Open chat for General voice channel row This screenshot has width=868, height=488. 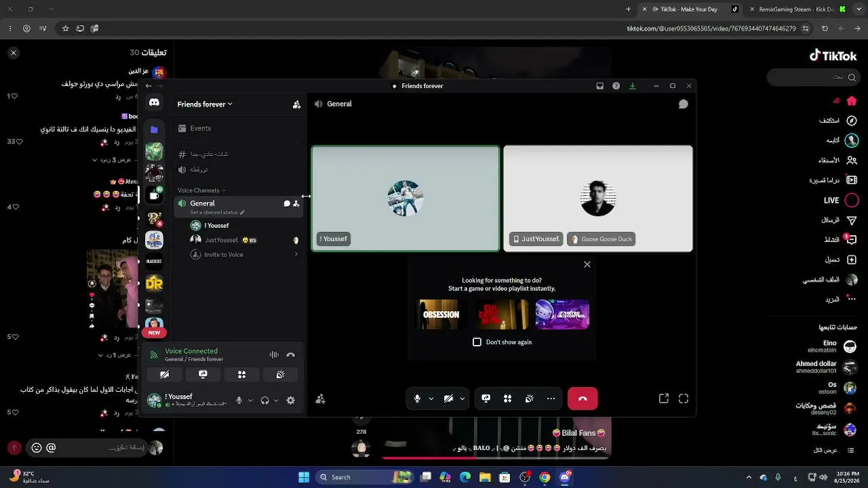287,203
